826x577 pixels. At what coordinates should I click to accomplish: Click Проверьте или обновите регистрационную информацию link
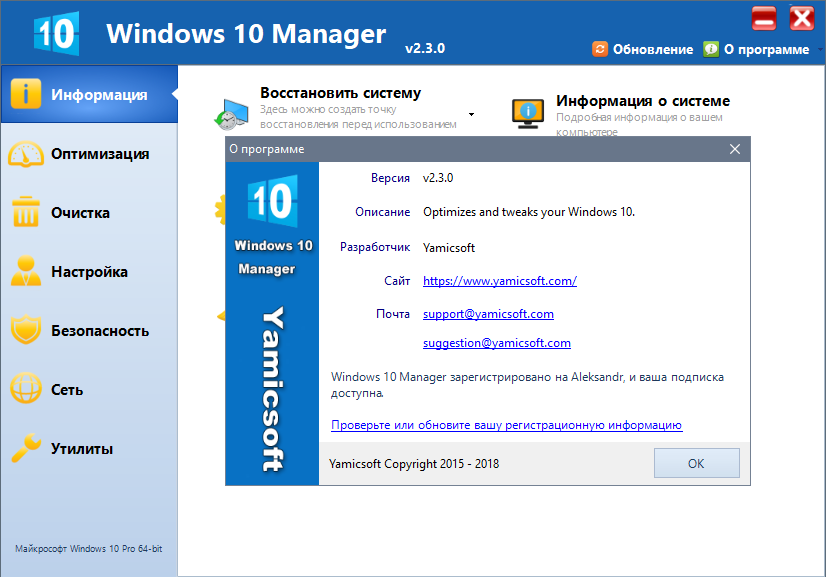click(507, 425)
